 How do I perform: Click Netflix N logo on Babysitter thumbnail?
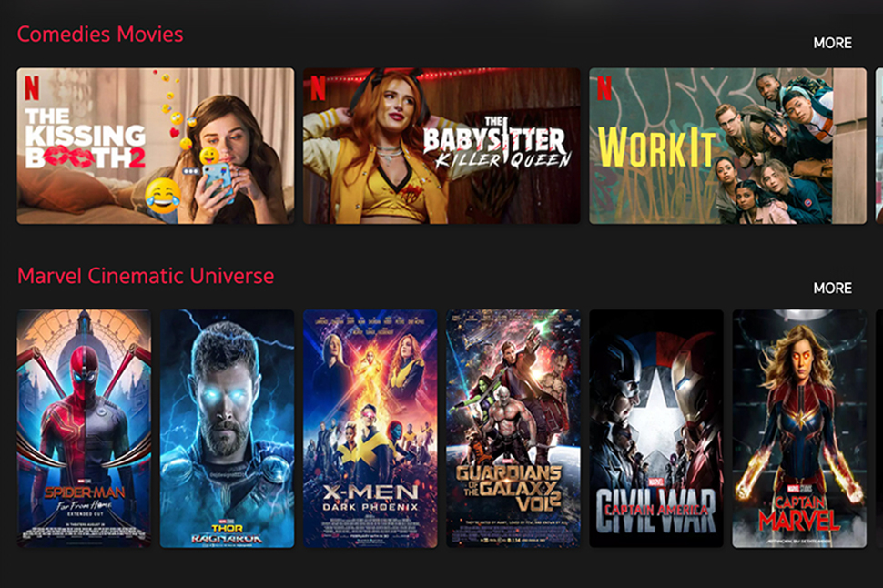click(x=319, y=88)
